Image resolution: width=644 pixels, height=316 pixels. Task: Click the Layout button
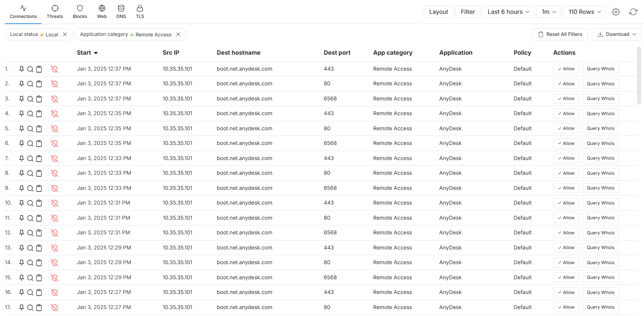[x=438, y=12]
